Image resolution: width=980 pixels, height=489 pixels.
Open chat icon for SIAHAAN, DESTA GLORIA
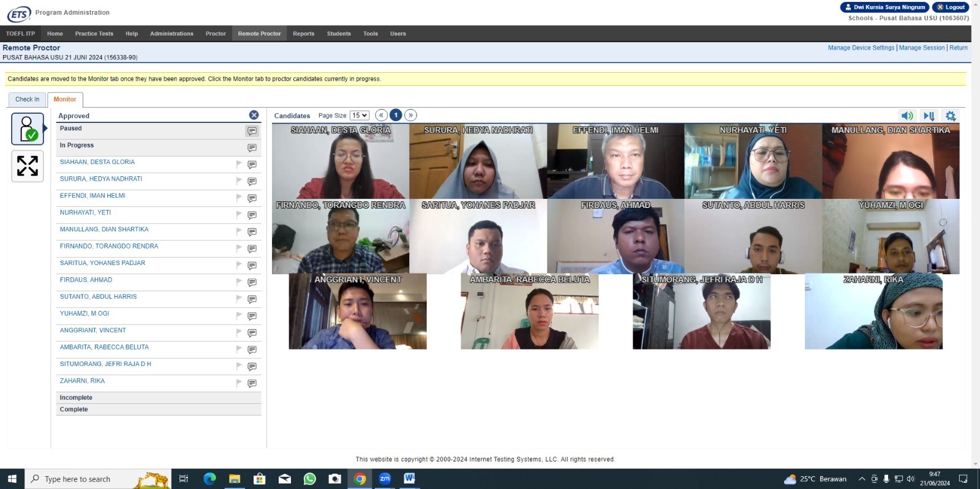click(252, 165)
